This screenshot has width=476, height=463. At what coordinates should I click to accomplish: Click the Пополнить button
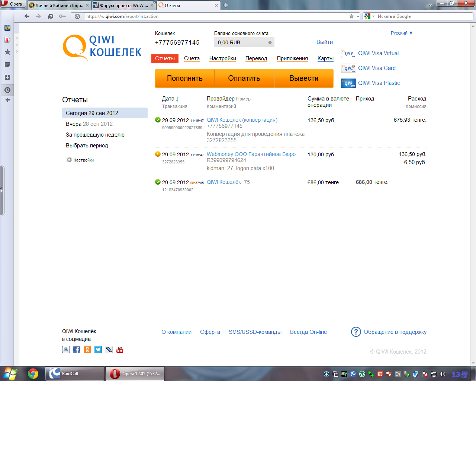tap(185, 78)
